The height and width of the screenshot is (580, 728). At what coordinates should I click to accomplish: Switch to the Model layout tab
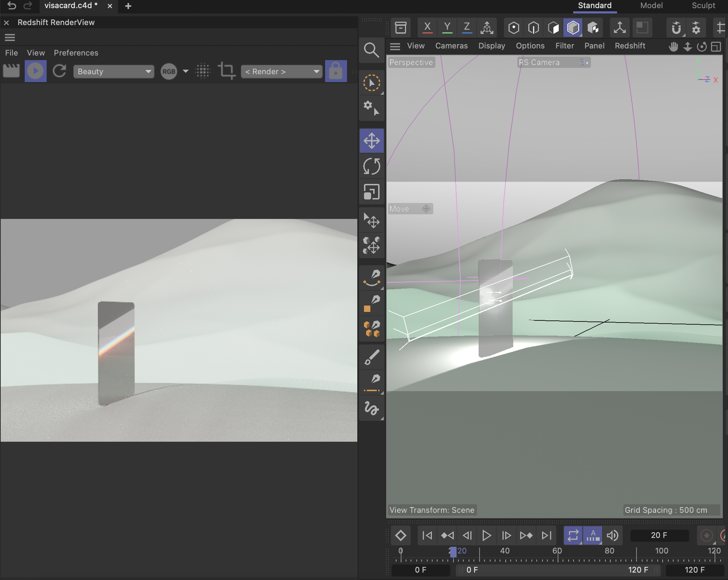(x=651, y=6)
